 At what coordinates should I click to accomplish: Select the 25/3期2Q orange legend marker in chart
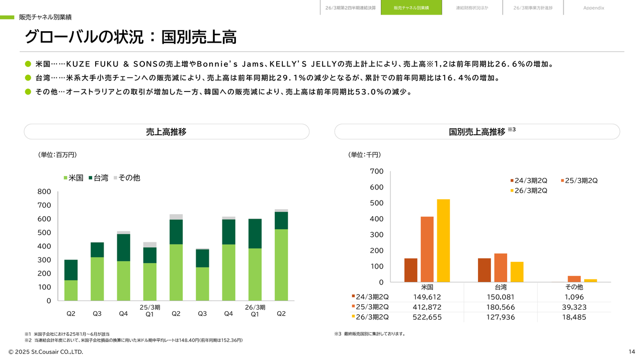562,181
